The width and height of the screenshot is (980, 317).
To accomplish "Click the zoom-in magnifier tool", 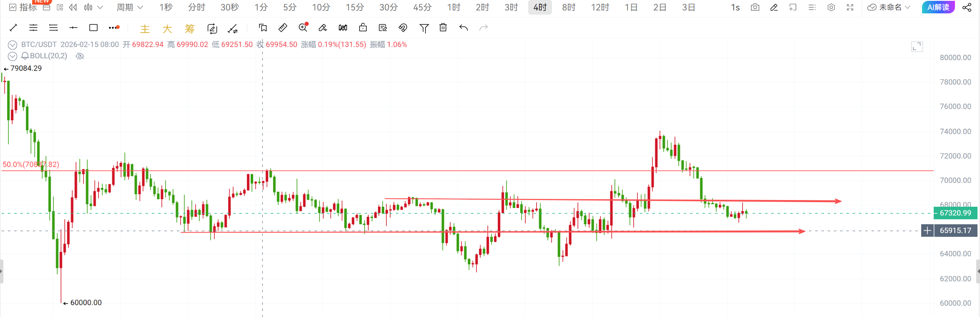I will point(303,28).
